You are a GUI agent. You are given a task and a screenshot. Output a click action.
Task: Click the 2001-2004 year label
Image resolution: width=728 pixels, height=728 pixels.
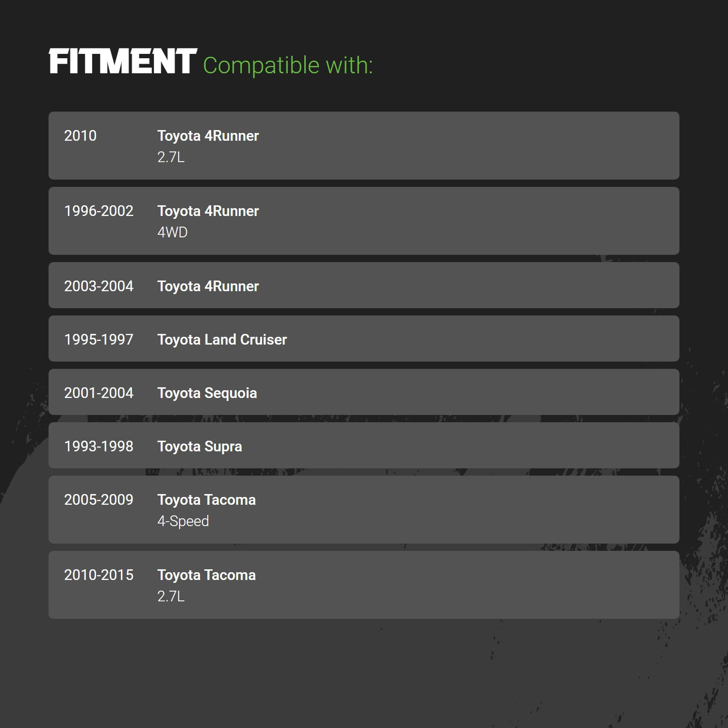coord(99,393)
